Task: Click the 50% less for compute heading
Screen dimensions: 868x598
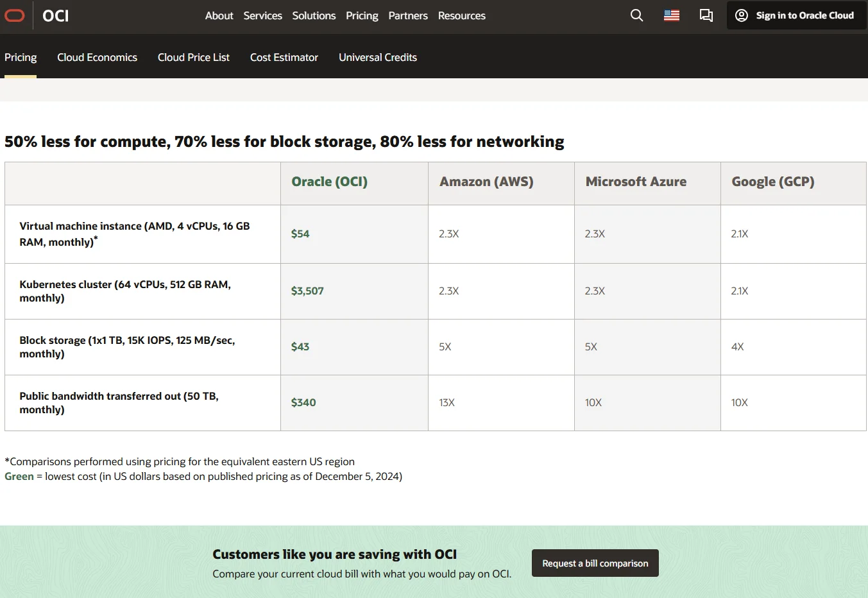Action: click(284, 141)
